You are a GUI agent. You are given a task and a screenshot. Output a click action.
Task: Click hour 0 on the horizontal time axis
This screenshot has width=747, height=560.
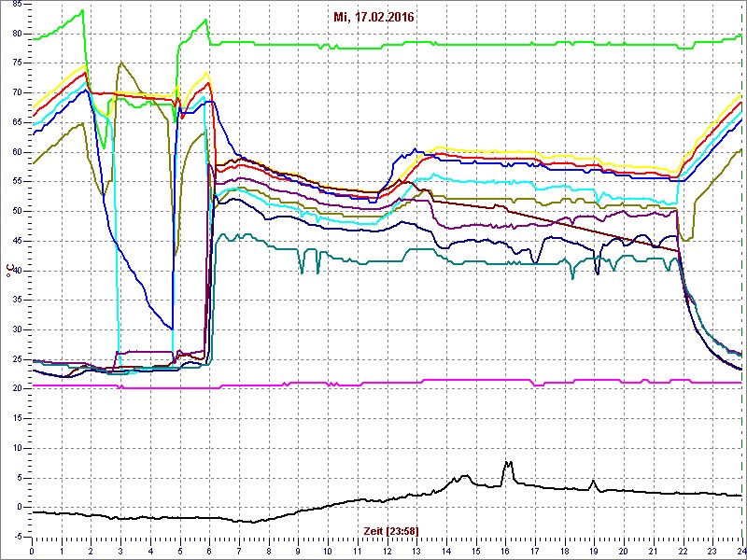(x=32, y=550)
